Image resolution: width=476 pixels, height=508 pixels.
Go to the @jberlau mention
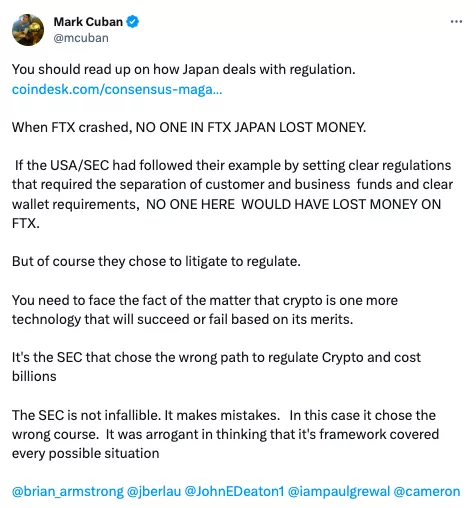(154, 491)
